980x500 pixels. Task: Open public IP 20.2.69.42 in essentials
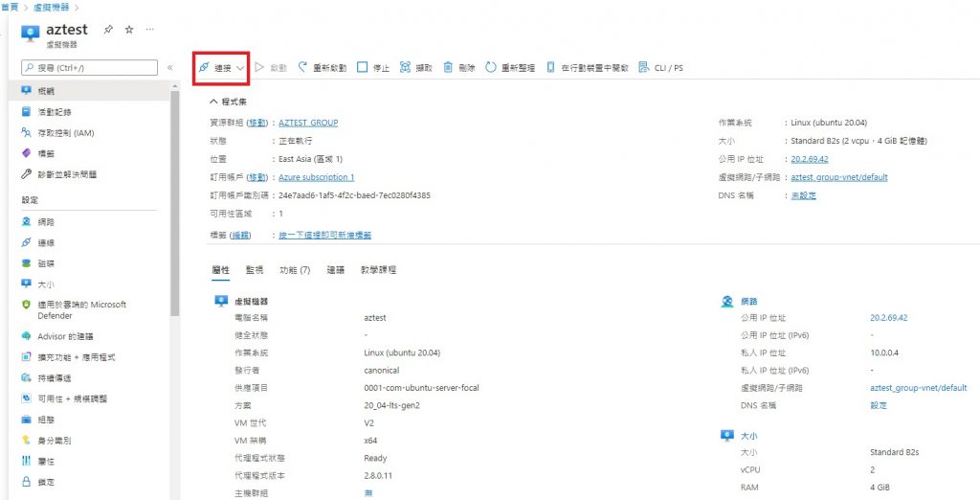(x=810, y=159)
